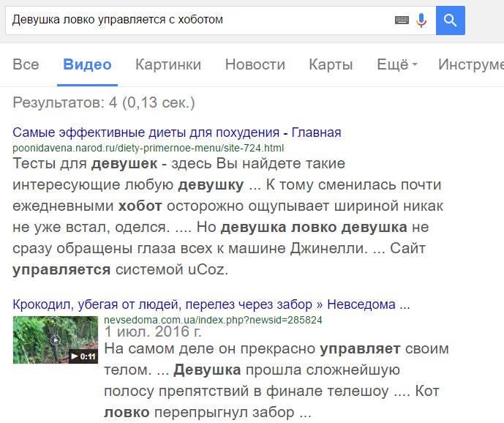Click the on-screen keyboard icon in search box
Screen dimensions: 504x423
402,20
